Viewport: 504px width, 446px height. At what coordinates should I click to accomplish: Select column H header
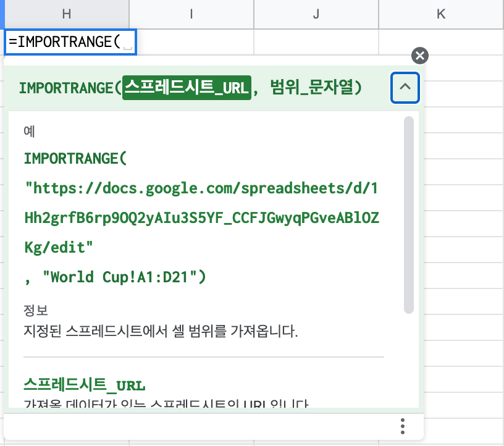point(66,14)
